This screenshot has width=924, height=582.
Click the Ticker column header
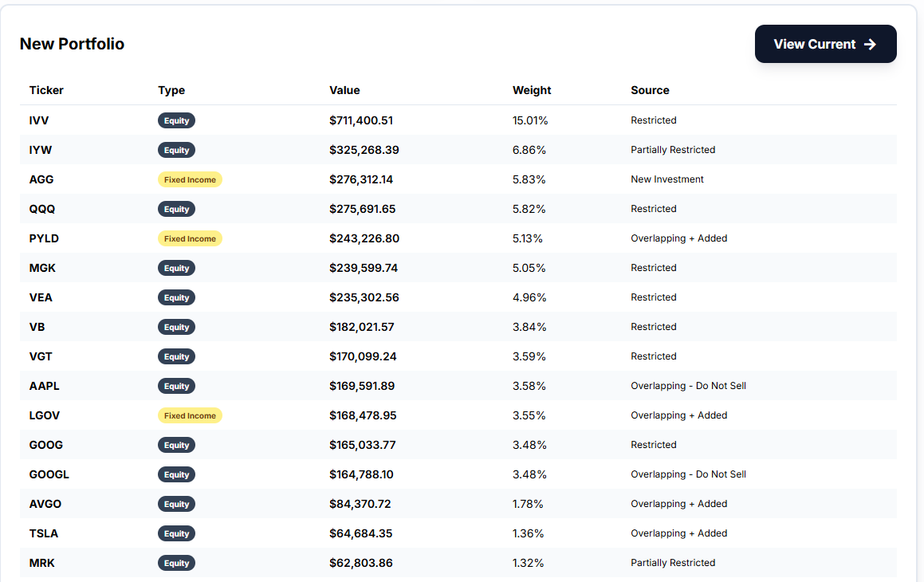coord(46,90)
